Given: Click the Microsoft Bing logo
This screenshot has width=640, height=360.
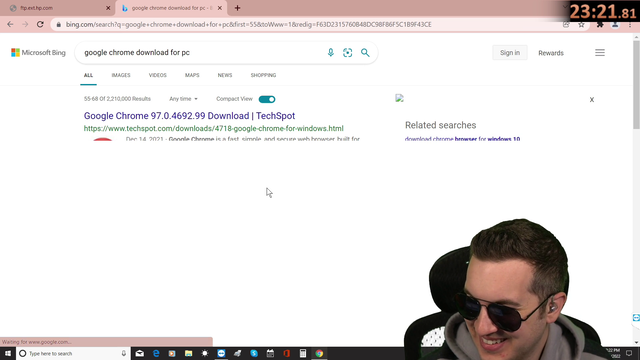Looking at the screenshot, I should 38,53.
